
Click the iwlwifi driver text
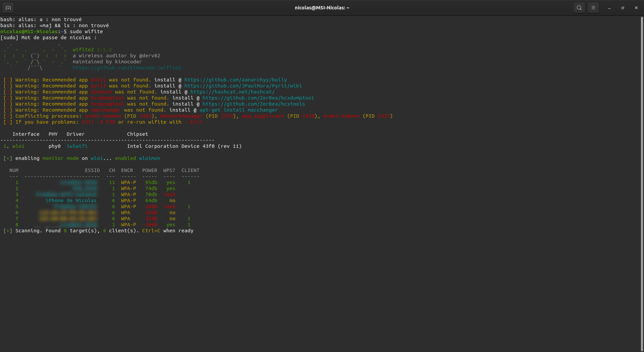click(x=77, y=146)
